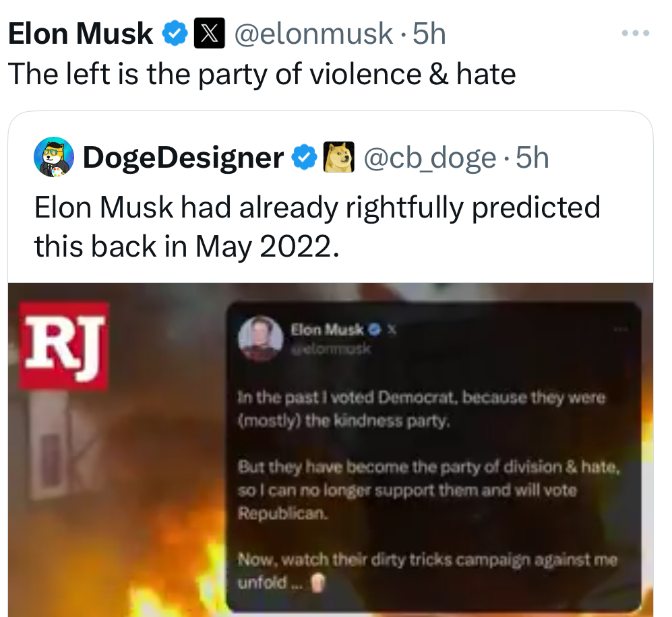Click the faint three-dots inside embedded screenshot
Screen dimensions: 672x617
point(621,329)
